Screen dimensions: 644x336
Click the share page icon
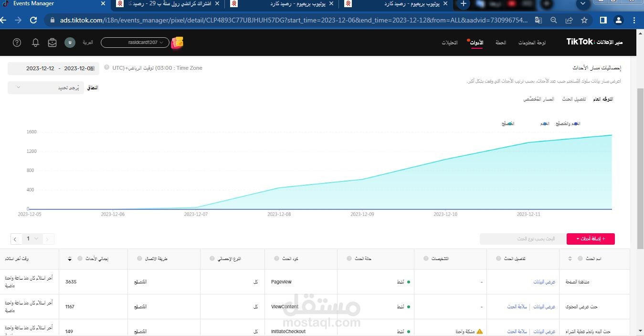(569, 21)
